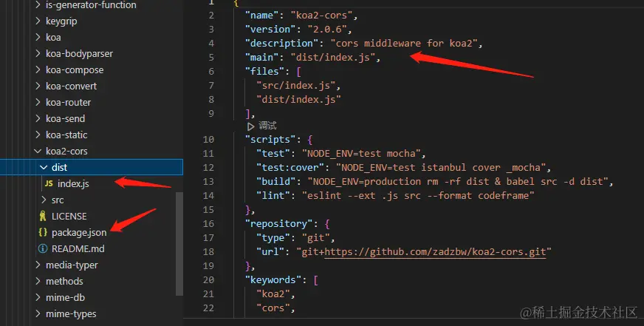Click the "src/index.js" files entry
This screenshot has width=644, height=326.
[x=295, y=85]
